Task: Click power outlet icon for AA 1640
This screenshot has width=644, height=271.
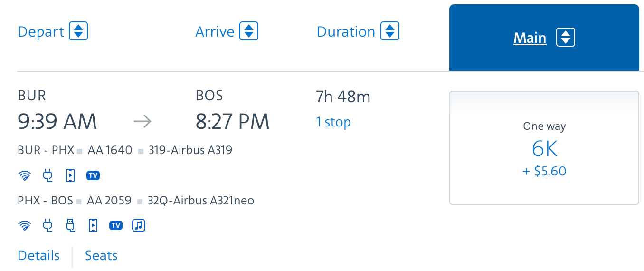Action: click(x=47, y=175)
